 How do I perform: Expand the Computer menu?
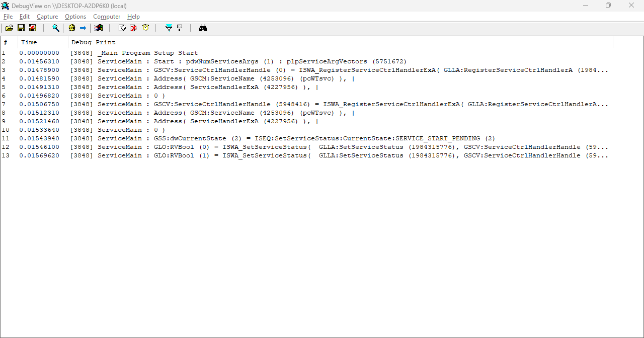(107, 17)
